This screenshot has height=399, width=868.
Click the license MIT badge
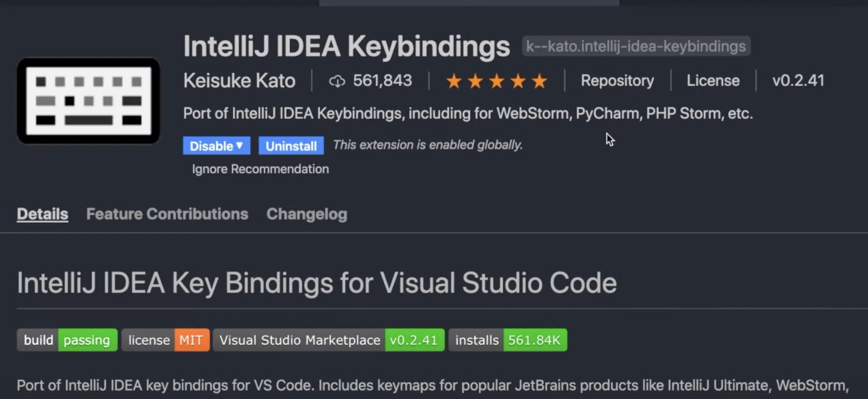(165, 340)
